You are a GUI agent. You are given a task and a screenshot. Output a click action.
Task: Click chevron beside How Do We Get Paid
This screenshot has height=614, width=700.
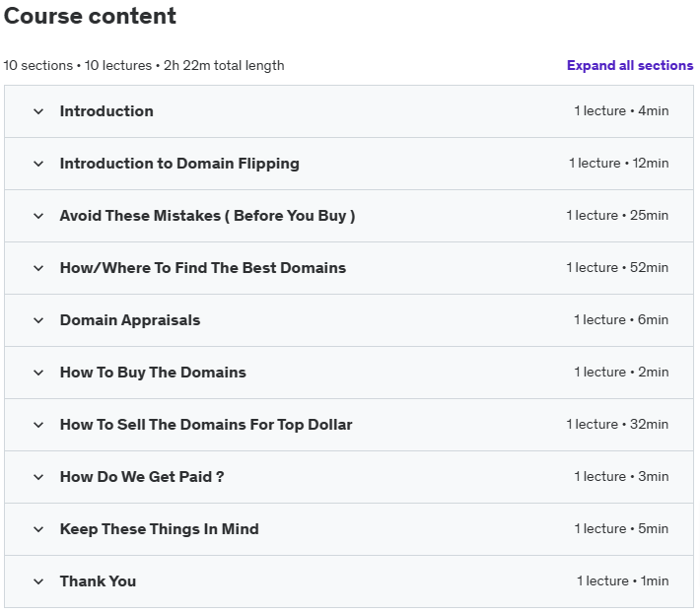pos(38,477)
